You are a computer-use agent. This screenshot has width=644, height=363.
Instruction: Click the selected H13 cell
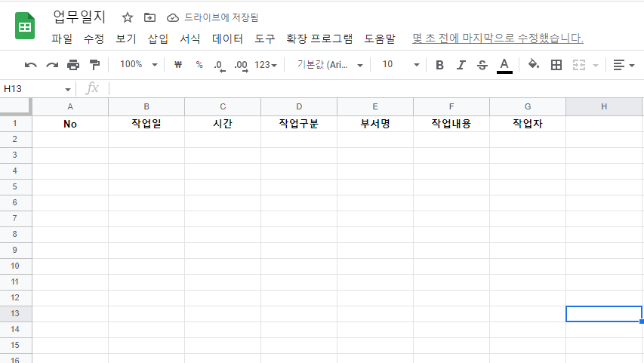click(604, 314)
